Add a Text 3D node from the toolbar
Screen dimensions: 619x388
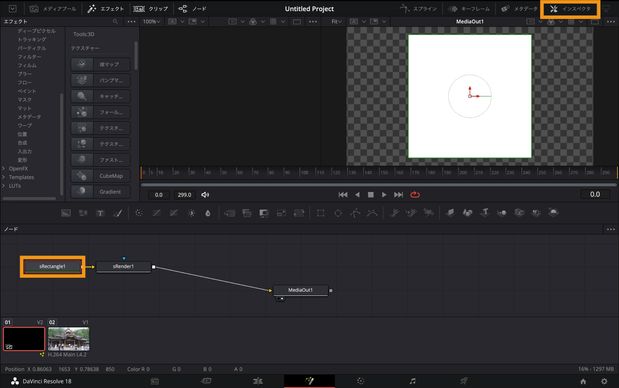485,213
